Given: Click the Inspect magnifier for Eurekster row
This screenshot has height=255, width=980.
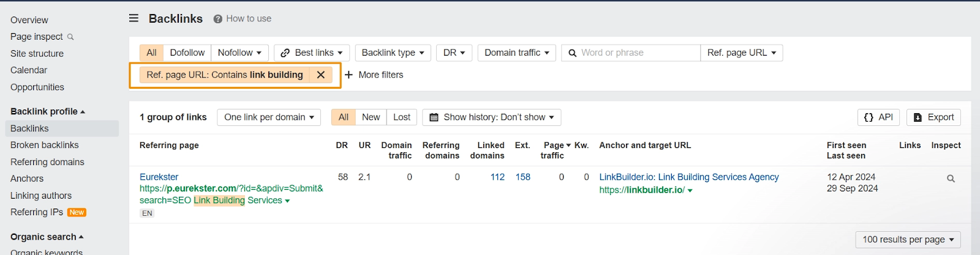Looking at the screenshot, I should tap(951, 179).
